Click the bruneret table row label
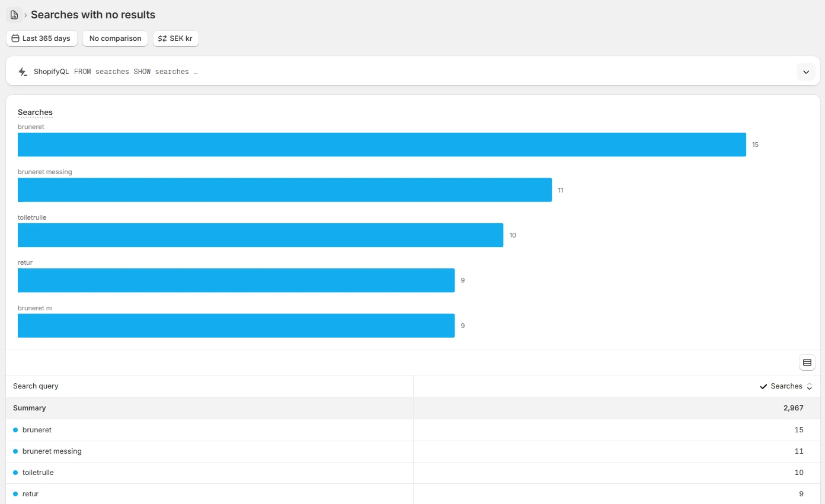The width and height of the screenshot is (825, 504). click(37, 430)
